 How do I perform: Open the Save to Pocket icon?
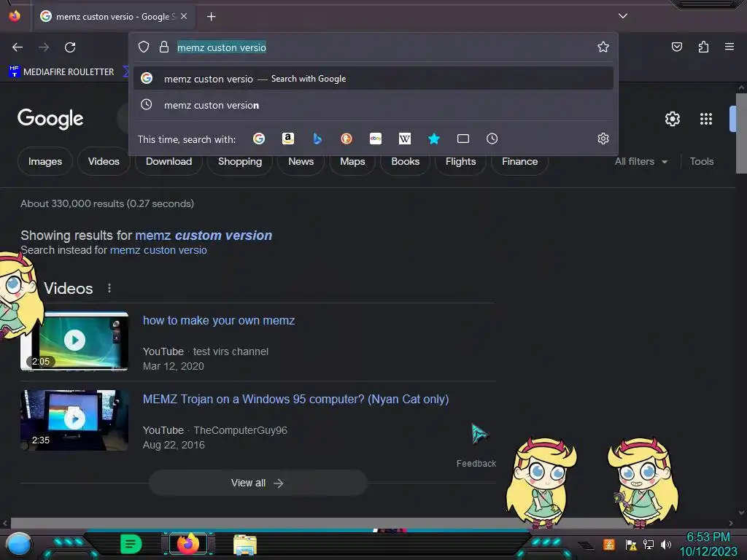[676, 47]
